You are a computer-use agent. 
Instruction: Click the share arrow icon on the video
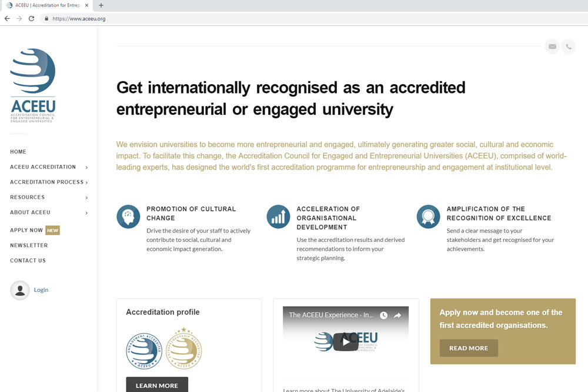pyautogui.click(x=397, y=315)
